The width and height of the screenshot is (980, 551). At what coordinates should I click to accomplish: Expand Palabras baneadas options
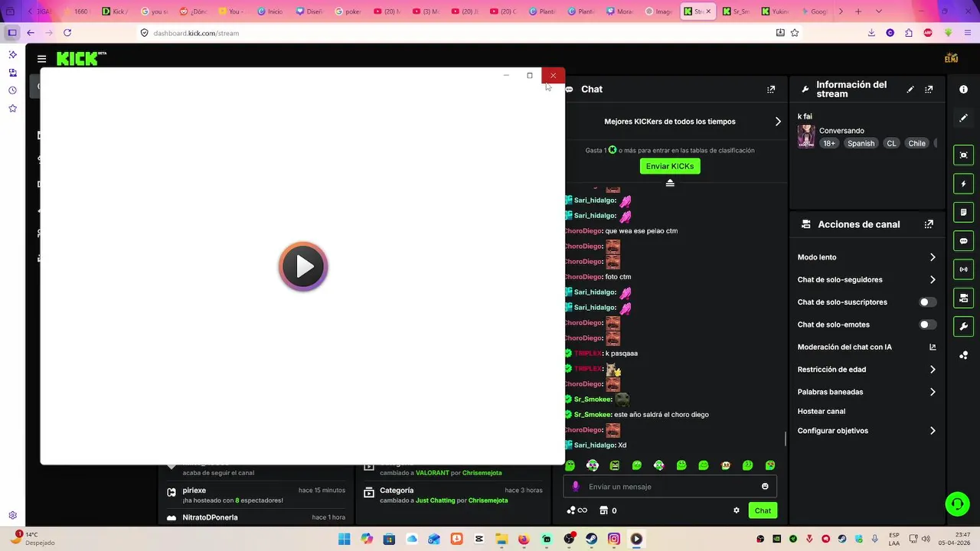(933, 392)
